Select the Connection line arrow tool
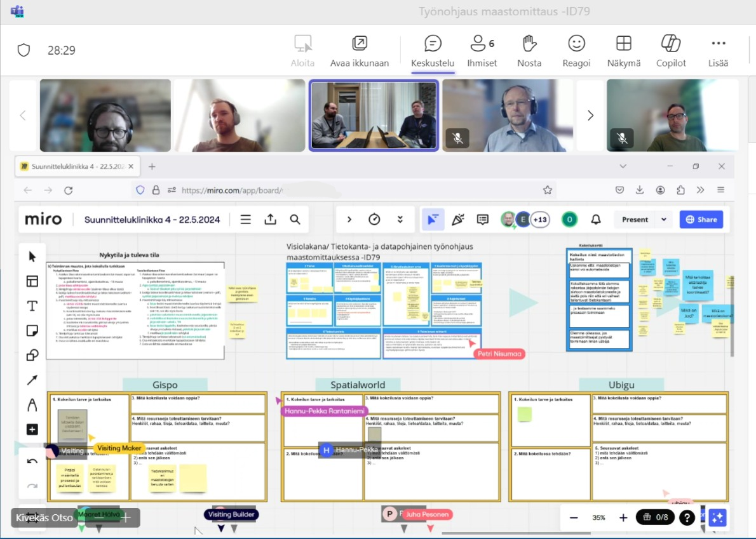This screenshot has height=539, width=756. (x=32, y=380)
